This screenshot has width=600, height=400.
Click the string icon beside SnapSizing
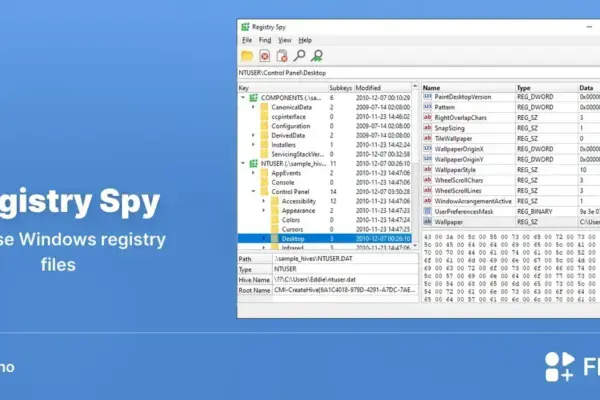point(427,128)
